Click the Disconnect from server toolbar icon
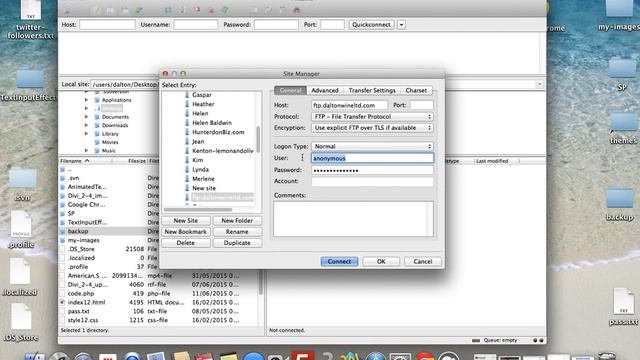Viewport: 640px width, 360px height. click(211, 10)
